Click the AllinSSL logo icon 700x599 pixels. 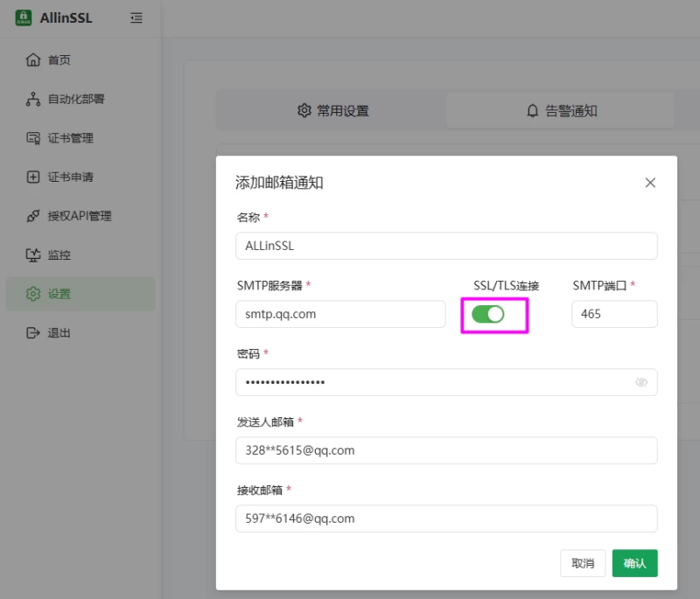(24, 17)
